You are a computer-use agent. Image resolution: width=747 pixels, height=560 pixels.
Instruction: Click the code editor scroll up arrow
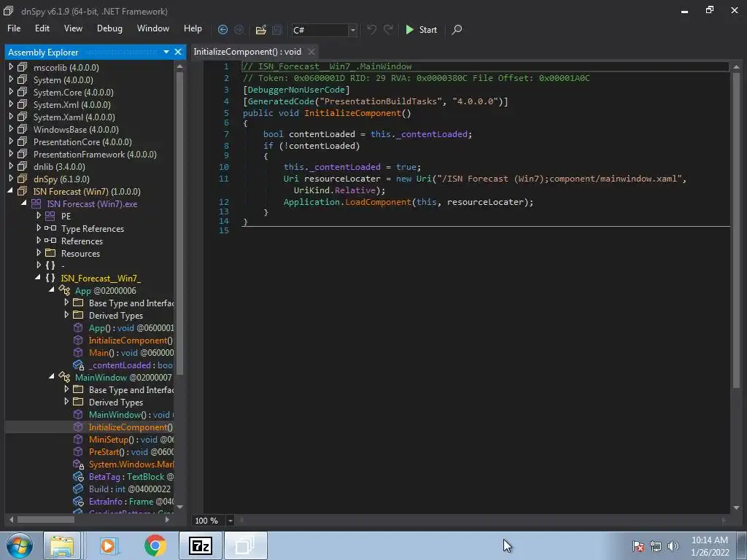tap(737, 67)
